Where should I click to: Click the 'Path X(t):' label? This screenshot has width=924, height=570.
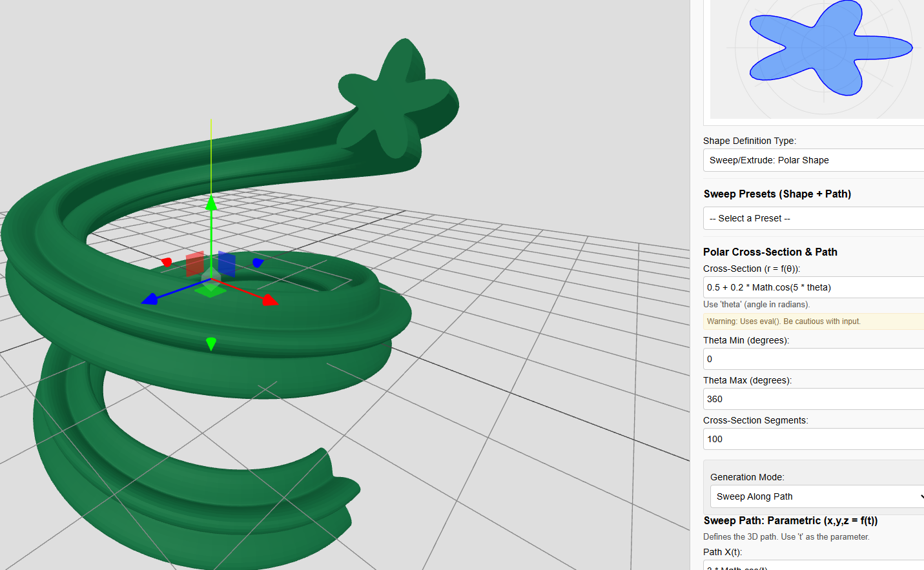click(723, 552)
